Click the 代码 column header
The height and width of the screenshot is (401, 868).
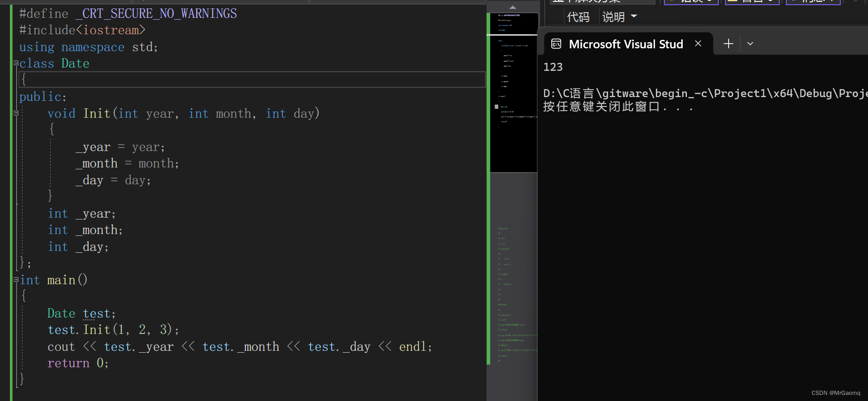[578, 17]
